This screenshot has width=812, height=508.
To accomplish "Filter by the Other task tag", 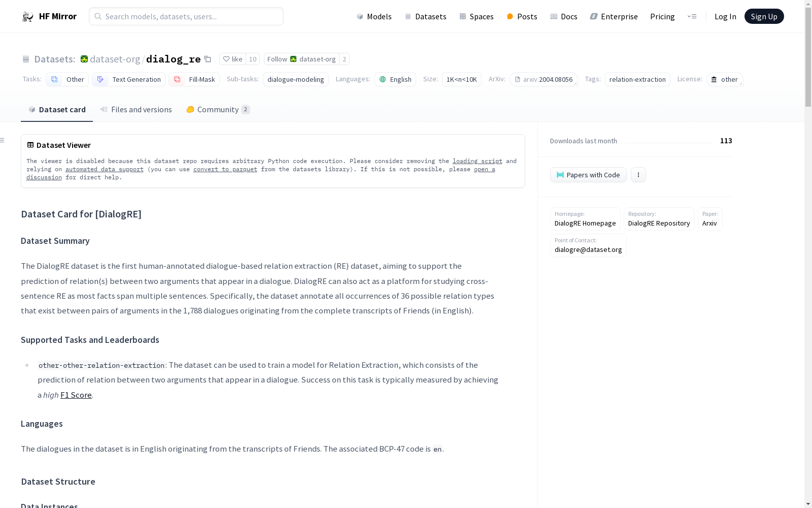I will pos(67,79).
